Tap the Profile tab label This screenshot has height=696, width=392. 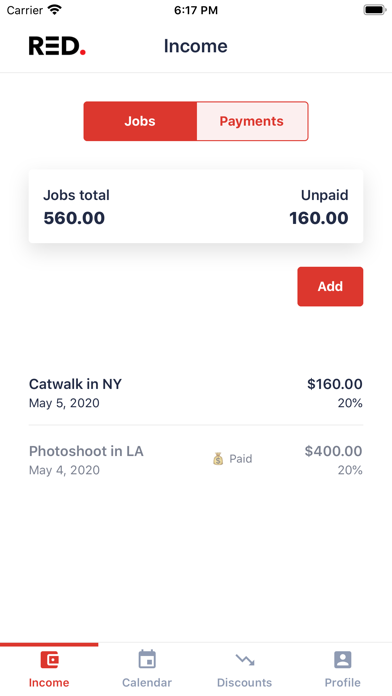[x=342, y=682]
